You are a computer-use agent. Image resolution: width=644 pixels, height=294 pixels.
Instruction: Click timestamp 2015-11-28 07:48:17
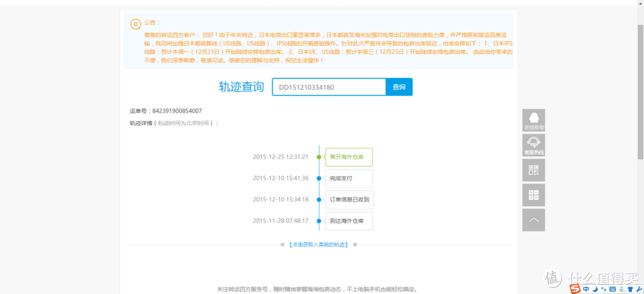pyautogui.click(x=280, y=221)
